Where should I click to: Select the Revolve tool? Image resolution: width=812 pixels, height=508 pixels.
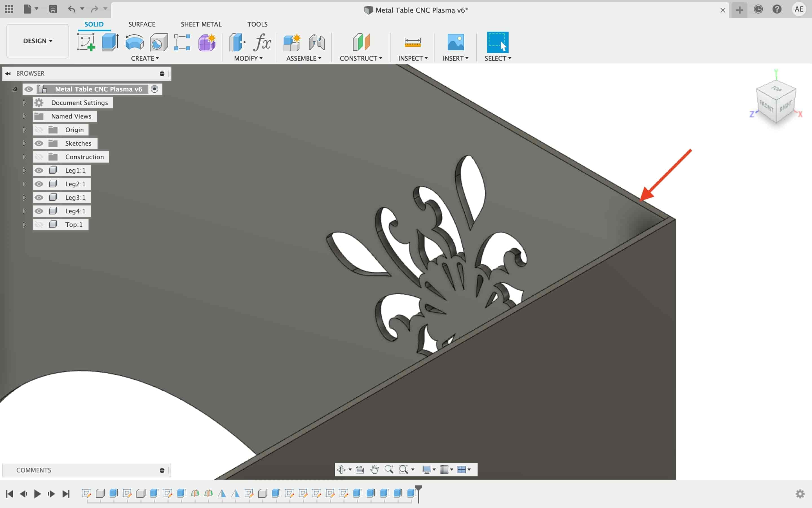click(x=134, y=42)
